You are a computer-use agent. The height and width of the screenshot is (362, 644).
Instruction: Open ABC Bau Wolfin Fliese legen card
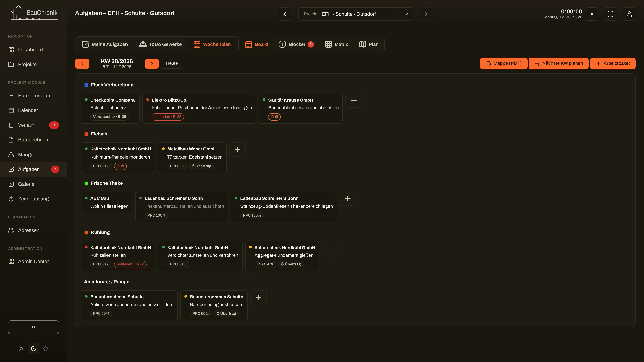coord(106,202)
